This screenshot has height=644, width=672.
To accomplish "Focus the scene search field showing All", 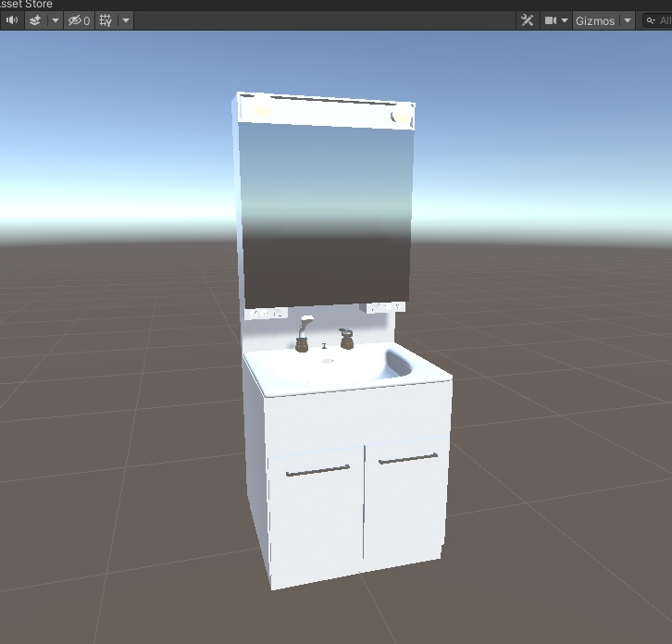I will pyautogui.click(x=658, y=20).
